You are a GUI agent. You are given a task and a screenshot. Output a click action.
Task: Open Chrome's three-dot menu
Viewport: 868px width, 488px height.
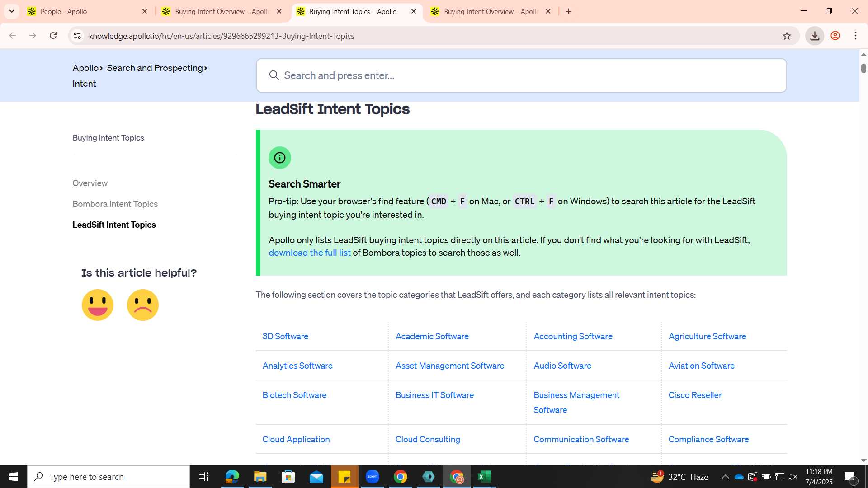tap(855, 36)
